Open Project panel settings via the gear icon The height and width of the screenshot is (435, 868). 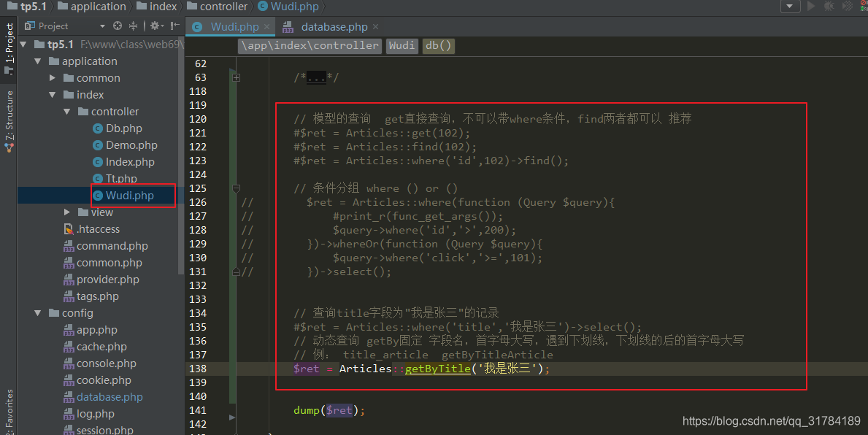point(154,26)
